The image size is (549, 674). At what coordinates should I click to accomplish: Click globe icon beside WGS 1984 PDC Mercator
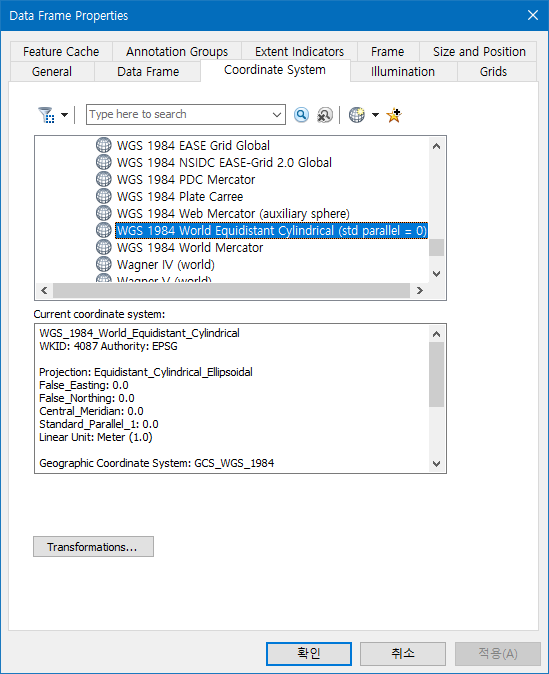click(x=104, y=179)
